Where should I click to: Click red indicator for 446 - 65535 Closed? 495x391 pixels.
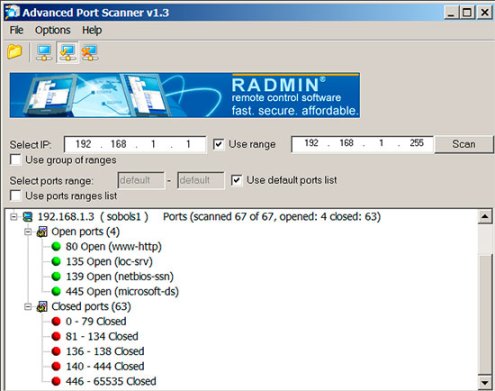coord(56,381)
